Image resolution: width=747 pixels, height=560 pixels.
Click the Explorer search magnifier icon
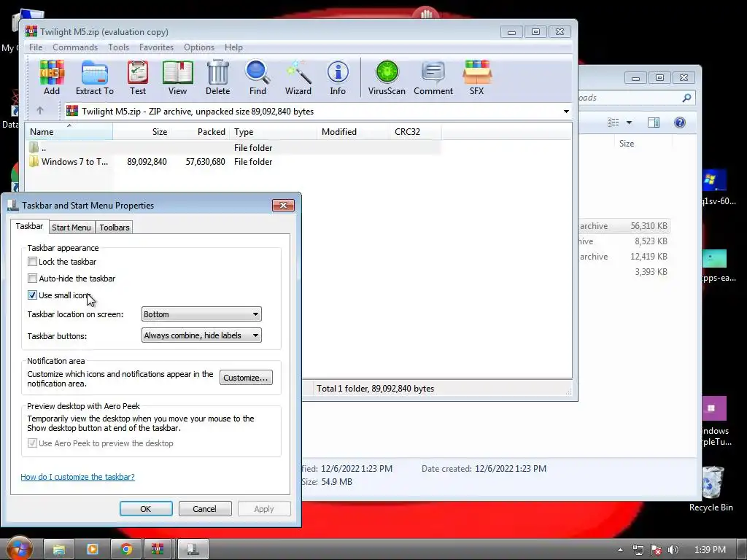pos(686,98)
